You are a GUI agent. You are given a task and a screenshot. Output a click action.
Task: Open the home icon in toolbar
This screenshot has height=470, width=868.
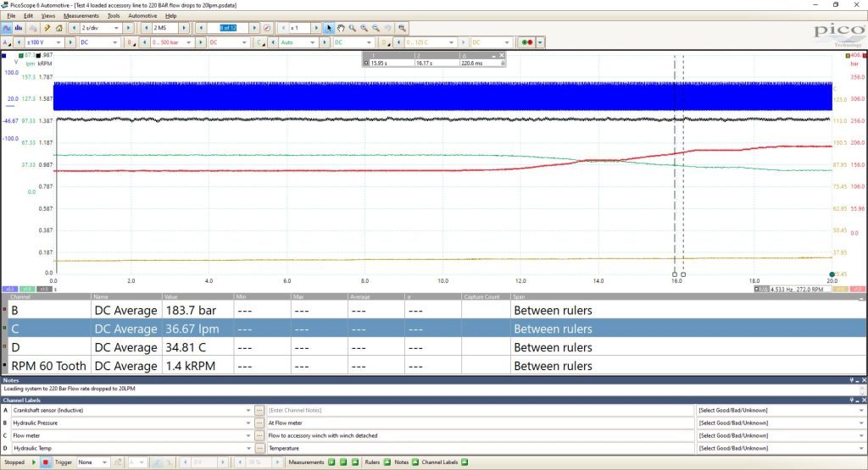point(58,28)
